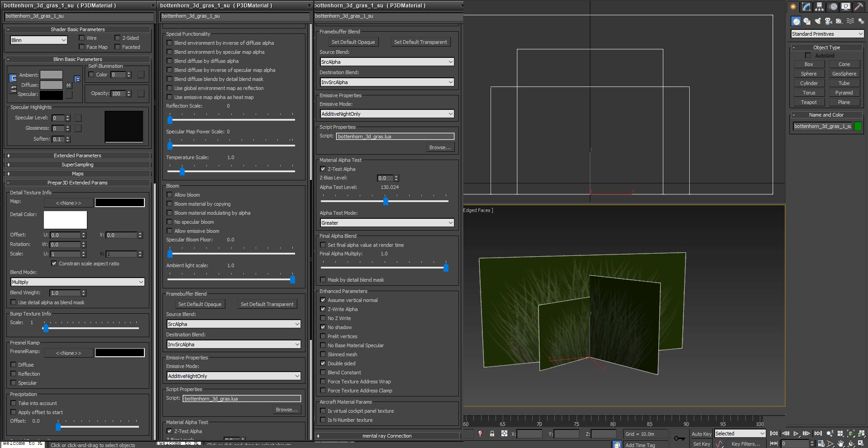This screenshot has width=868, height=448.
Task: Toggle Constrain scale aspect ratio checkbox
Action: point(54,264)
